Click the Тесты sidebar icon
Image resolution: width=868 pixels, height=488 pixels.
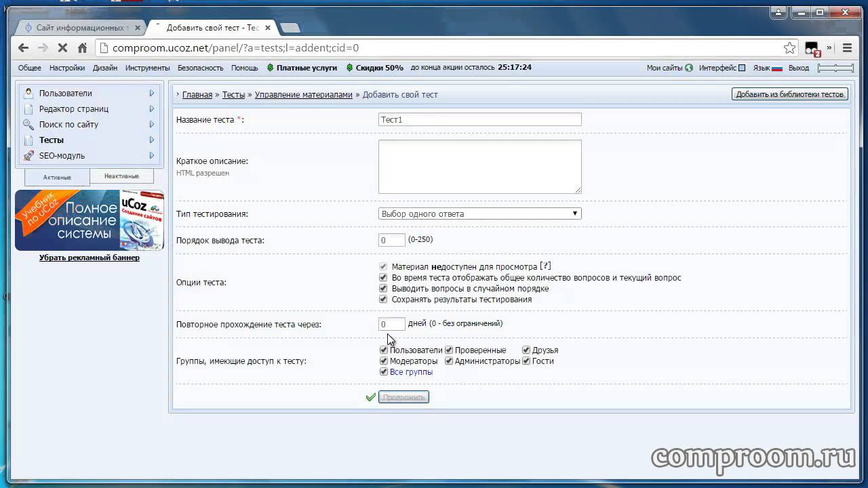tap(28, 140)
